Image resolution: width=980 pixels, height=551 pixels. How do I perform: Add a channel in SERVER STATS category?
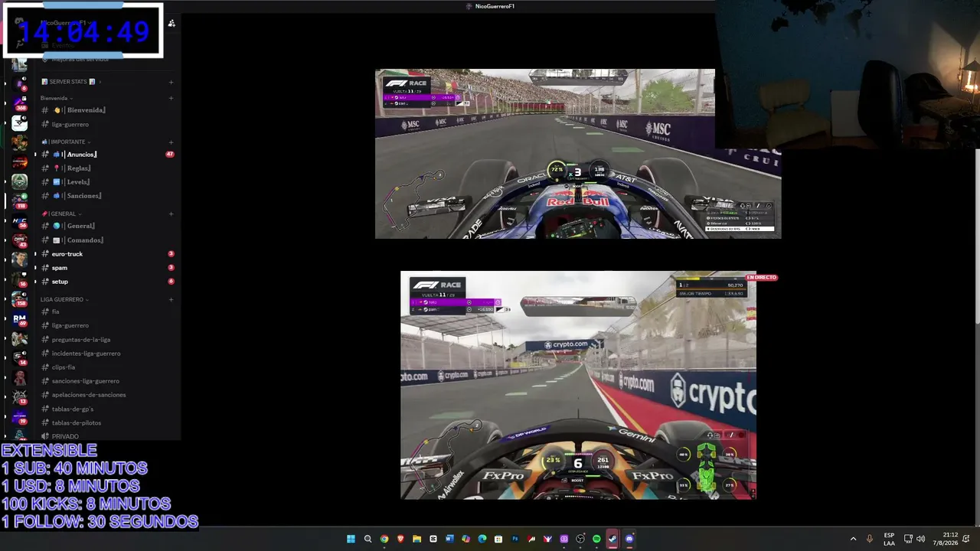coord(171,82)
